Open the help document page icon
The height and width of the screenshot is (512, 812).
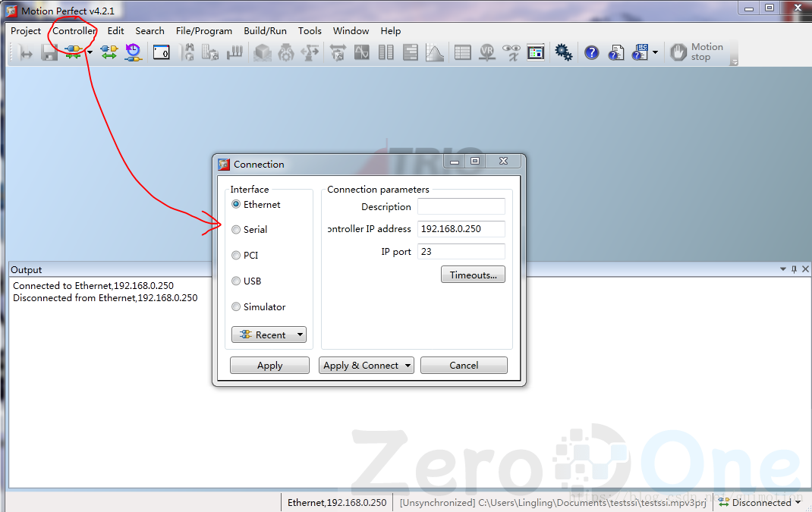[615, 52]
